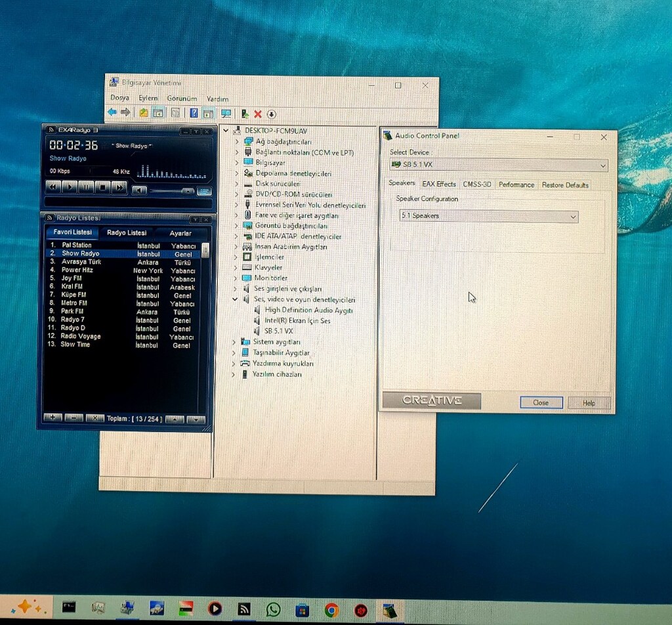
Task: Click the minus button in Radyo Listesi
Action: tap(73, 418)
